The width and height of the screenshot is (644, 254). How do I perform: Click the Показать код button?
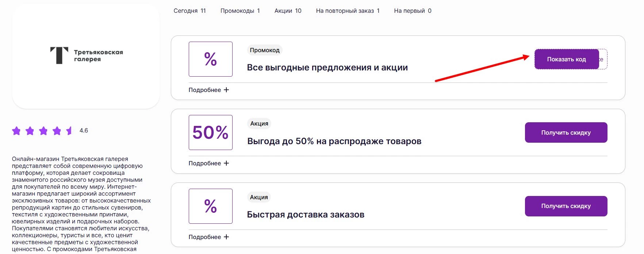(x=567, y=59)
